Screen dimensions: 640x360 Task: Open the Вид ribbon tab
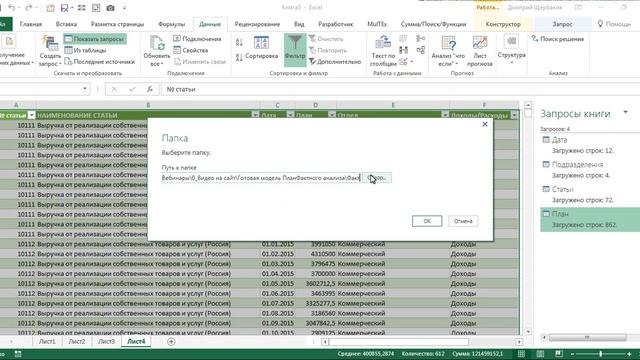coord(299,24)
